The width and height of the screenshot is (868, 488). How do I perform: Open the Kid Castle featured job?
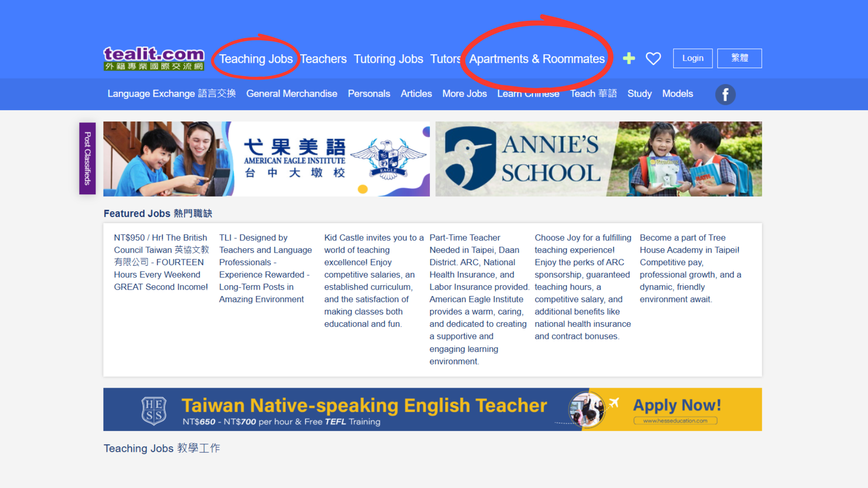coord(373,280)
